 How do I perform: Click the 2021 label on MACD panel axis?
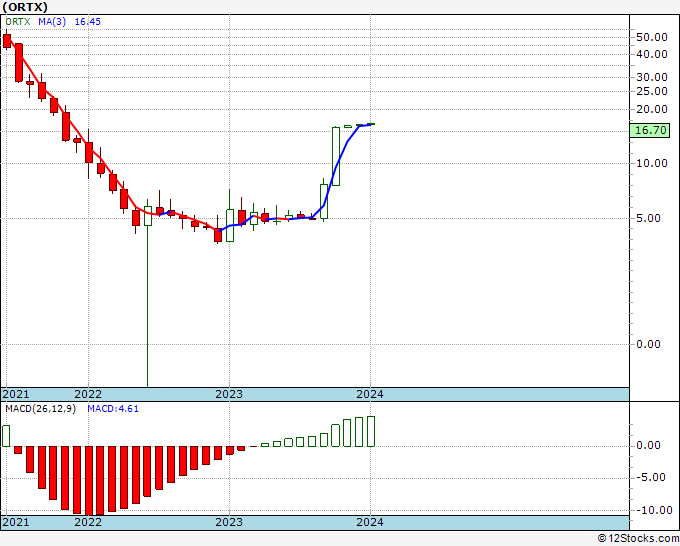16,522
